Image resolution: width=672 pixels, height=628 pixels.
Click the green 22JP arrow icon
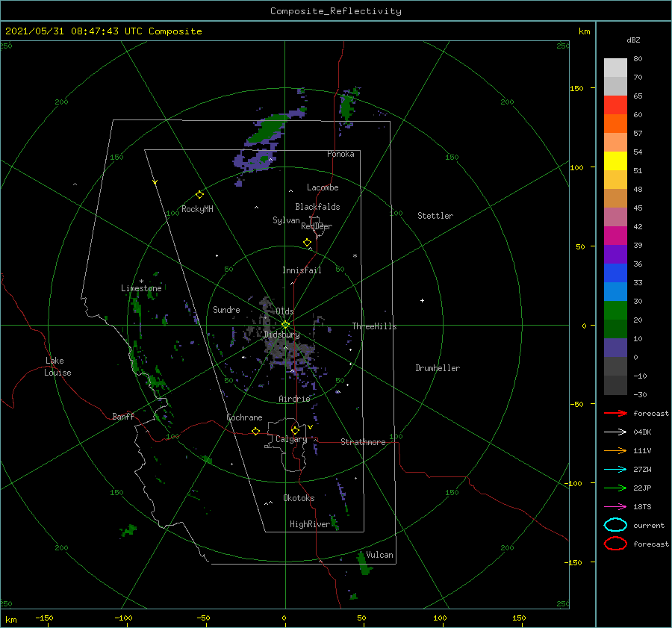tap(615, 488)
